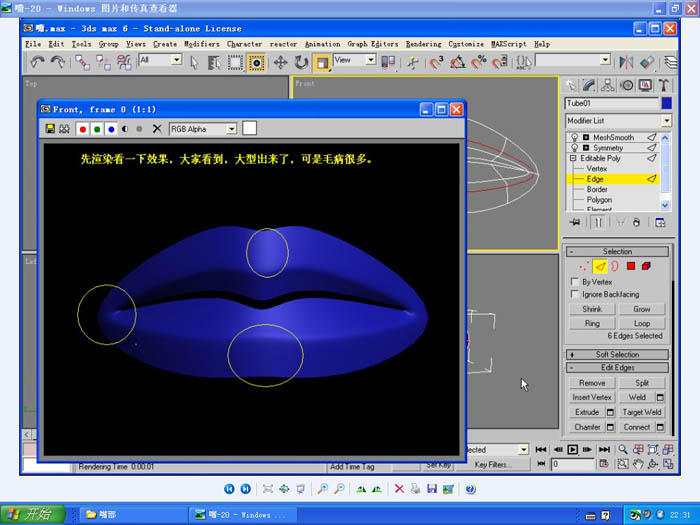Open the Rendering menu
This screenshot has width=700, height=525.
point(423,44)
